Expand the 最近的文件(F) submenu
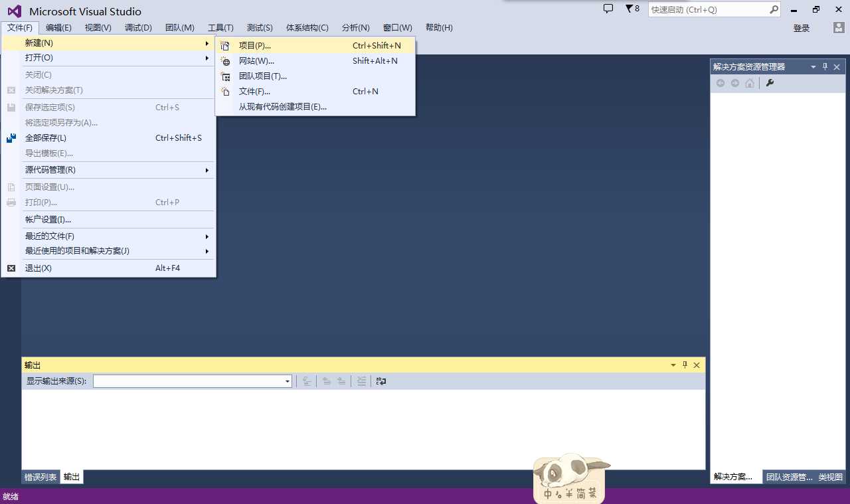This screenshot has width=850, height=504. (109, 236)
